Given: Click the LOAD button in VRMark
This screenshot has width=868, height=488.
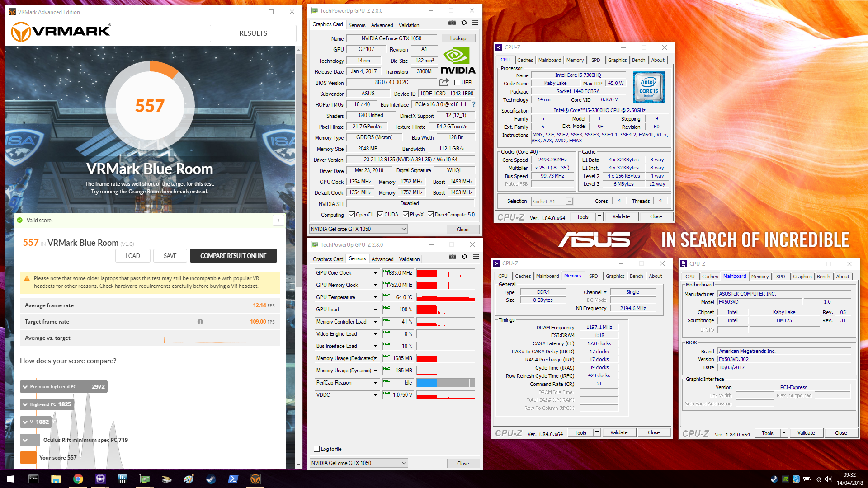Looking at the screenshot, I should 133,256.
